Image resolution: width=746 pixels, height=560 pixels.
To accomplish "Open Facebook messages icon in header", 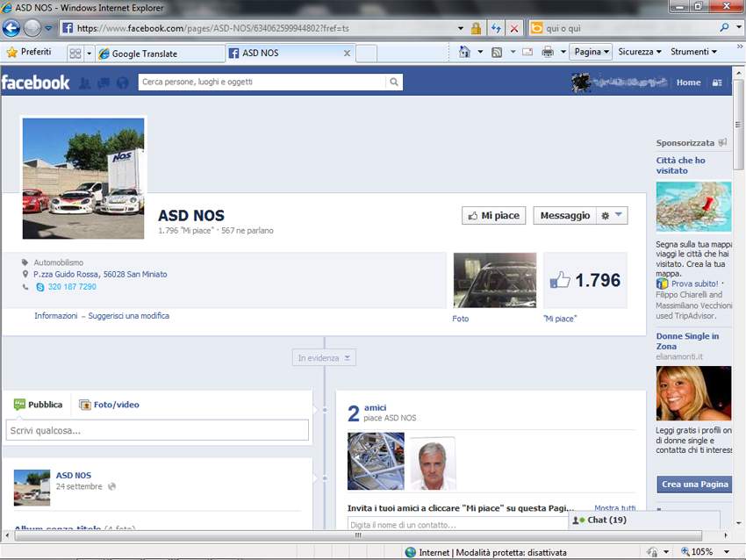I will point(104,83).
